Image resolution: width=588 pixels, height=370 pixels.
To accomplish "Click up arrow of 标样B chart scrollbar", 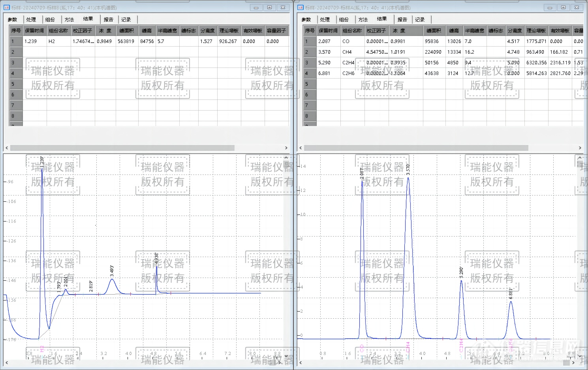I will tap(286, 158).
